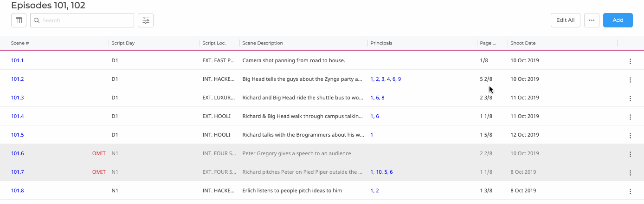Open kebab menu for scene 101.3
644x204 pixels.
(x=630, y=98)
